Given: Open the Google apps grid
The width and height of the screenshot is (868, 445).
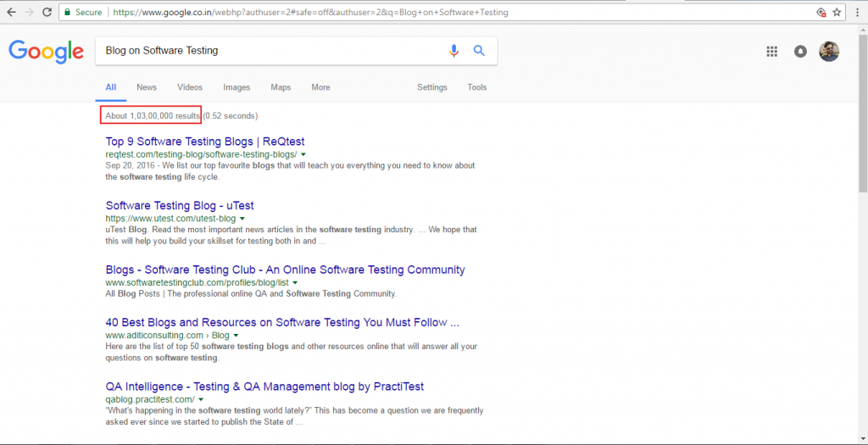Looking at the screenshot, I should coord(771,52).
